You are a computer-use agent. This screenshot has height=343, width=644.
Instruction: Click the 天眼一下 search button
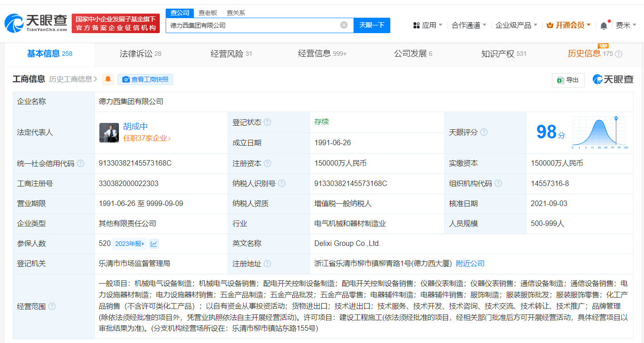tap(372, 25)
